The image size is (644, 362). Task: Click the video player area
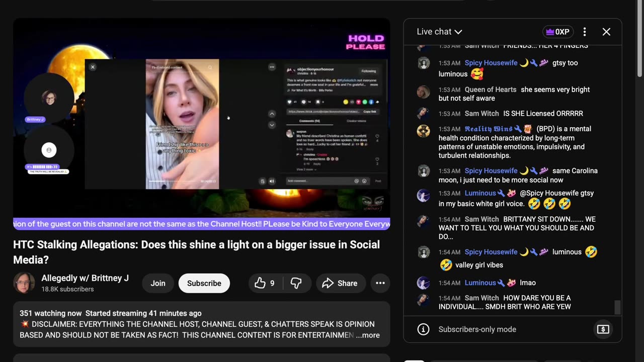[x=202, y=124]
